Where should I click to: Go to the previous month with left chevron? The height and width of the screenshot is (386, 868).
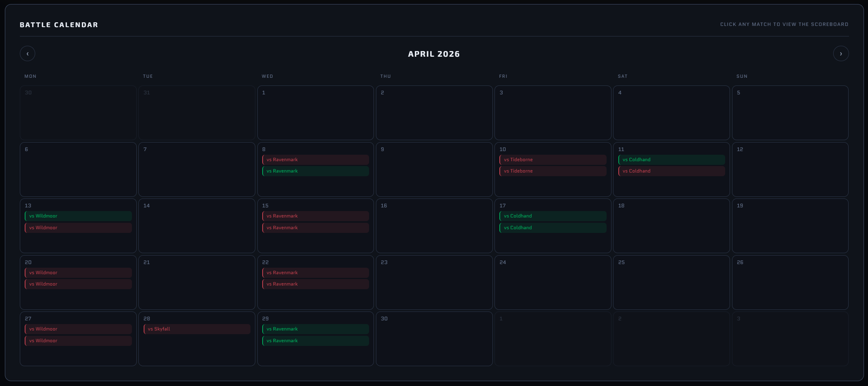28,53
